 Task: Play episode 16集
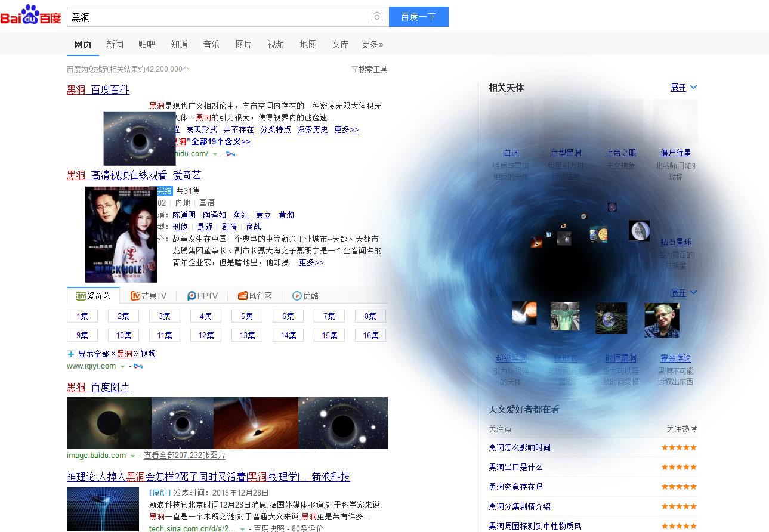[370, 335]
